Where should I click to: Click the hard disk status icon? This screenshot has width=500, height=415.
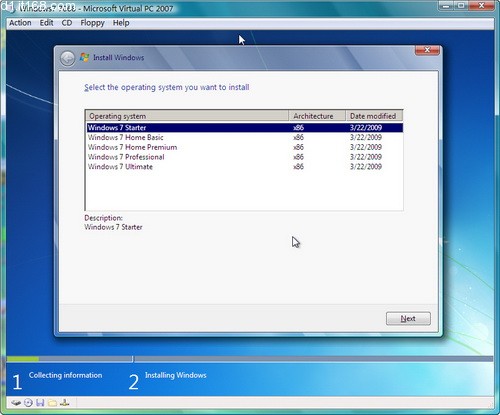click(16, 403)
